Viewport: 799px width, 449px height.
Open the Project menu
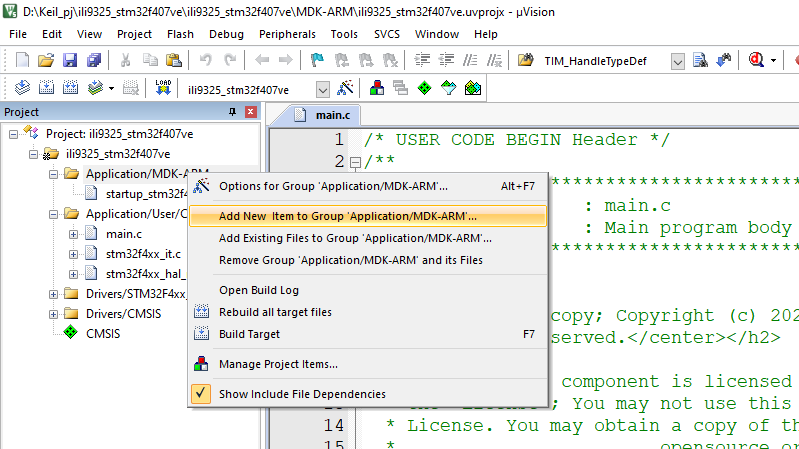point(134,34)
